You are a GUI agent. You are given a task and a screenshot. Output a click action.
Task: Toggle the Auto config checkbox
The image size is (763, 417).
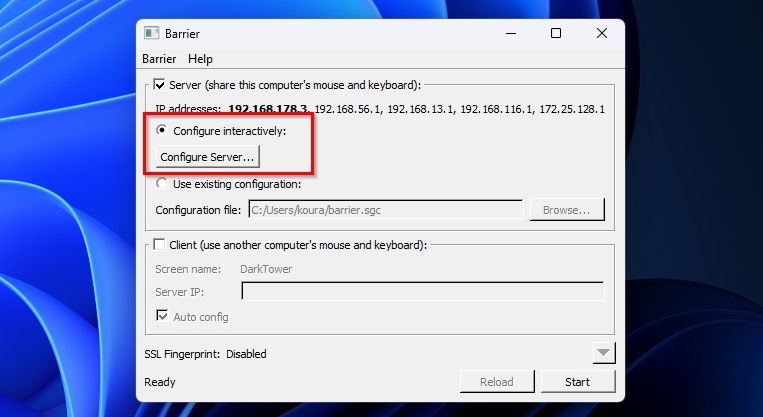[162, 316]
